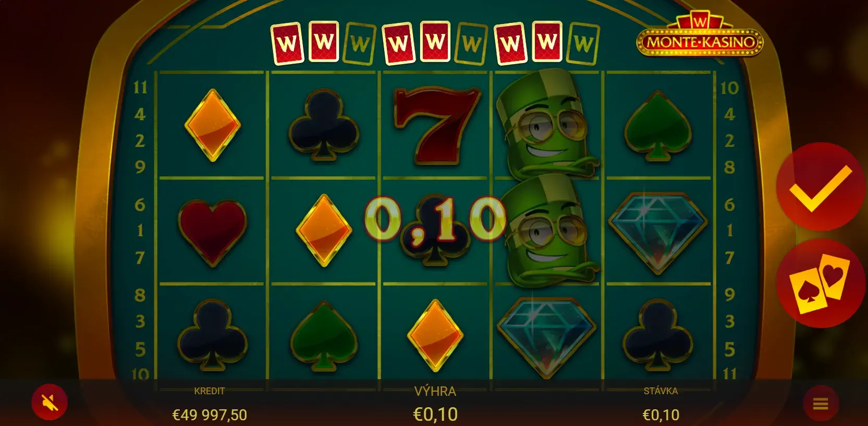Collect the win with the checkmark button
The image size is (868, 426).
(x=820, y=187)
